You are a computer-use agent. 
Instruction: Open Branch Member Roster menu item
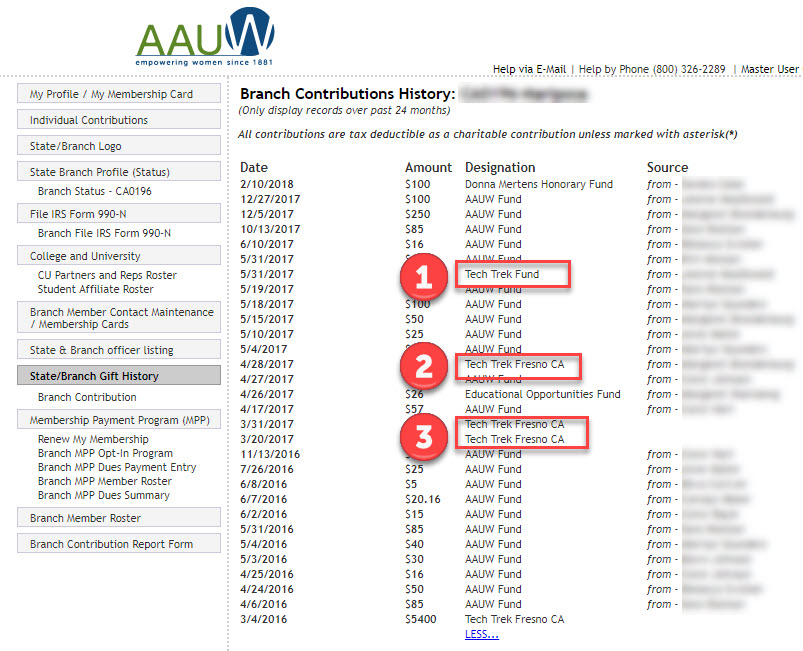pos(119,518)
